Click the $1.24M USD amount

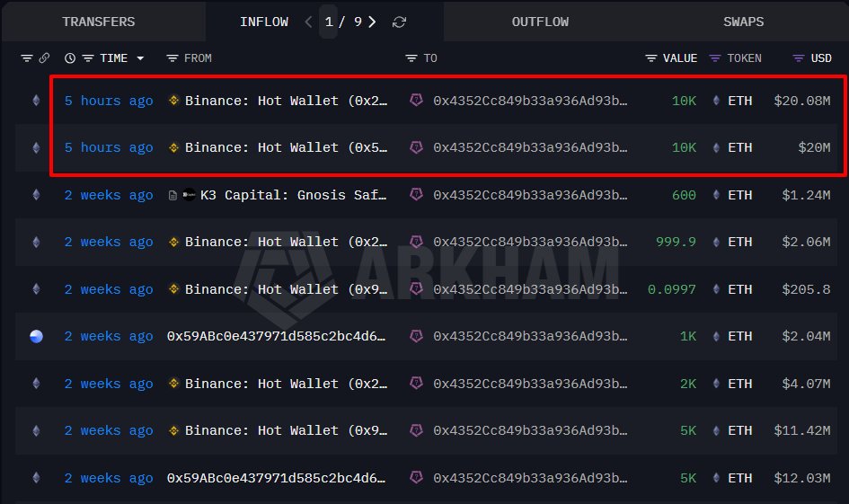click(x=806, y=195)
